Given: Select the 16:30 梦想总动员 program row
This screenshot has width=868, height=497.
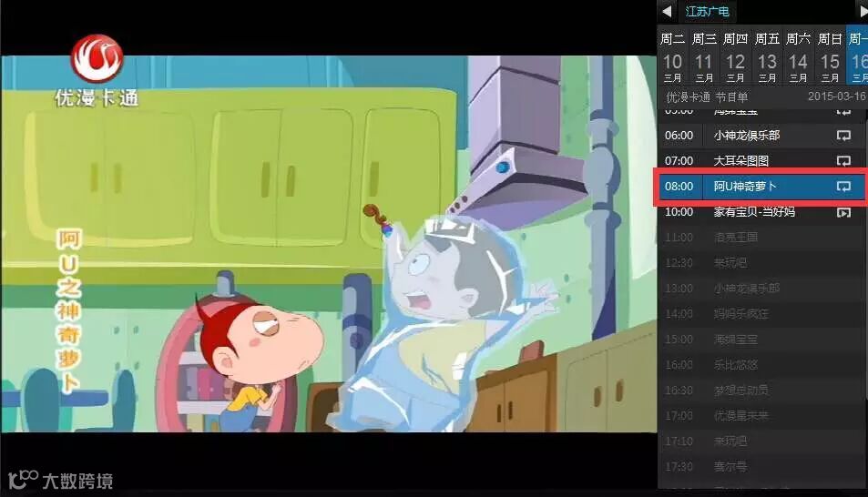Looking at the screenshot, I should click(x=761, y=390).
